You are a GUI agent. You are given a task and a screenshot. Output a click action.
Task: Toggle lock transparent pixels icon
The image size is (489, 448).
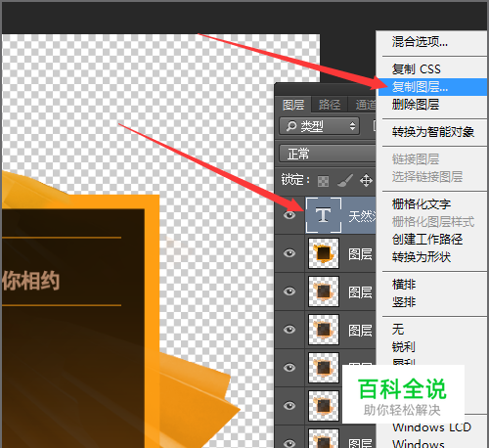pyautogui.click(x=323, y=181)
